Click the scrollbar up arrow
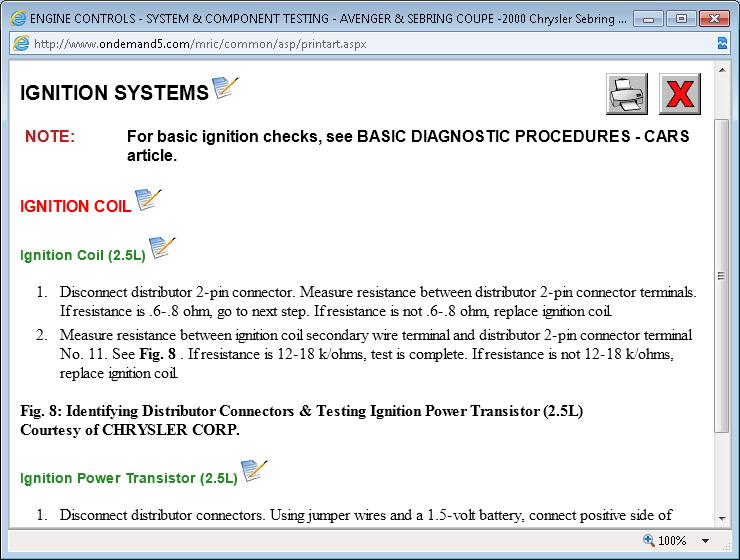740x560 pixels. (722, 70)
